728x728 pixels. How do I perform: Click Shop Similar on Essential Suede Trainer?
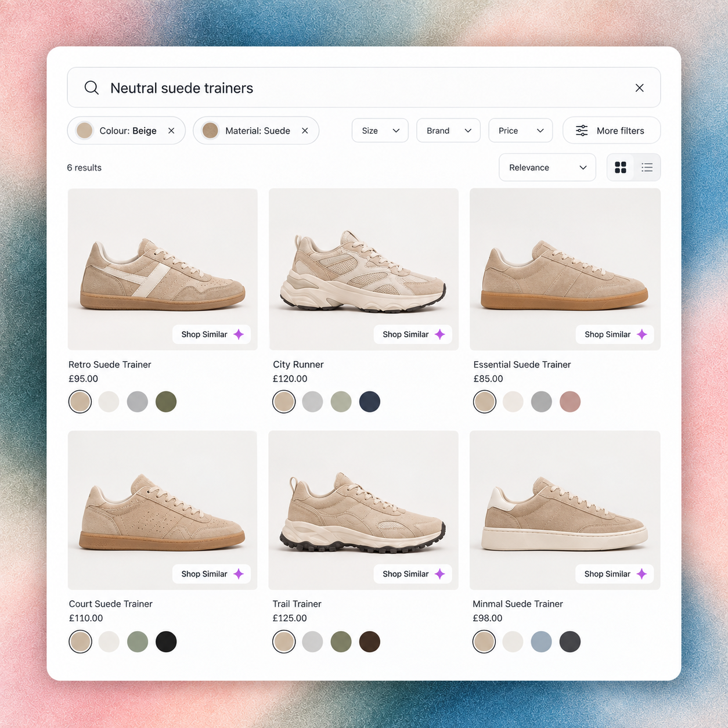pyautogui.click(x=615, y=334)
